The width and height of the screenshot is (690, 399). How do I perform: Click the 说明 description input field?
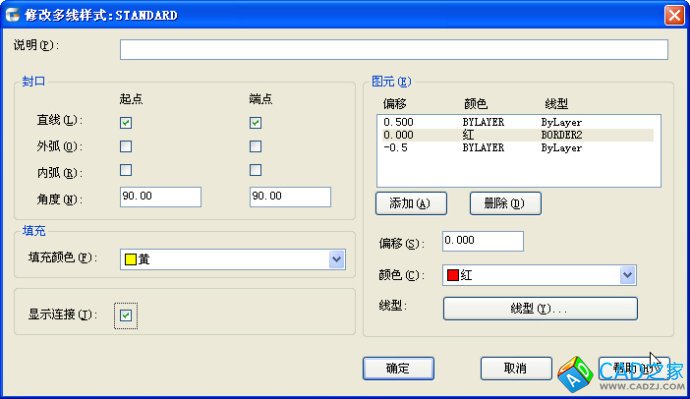(x=394, y=49)
